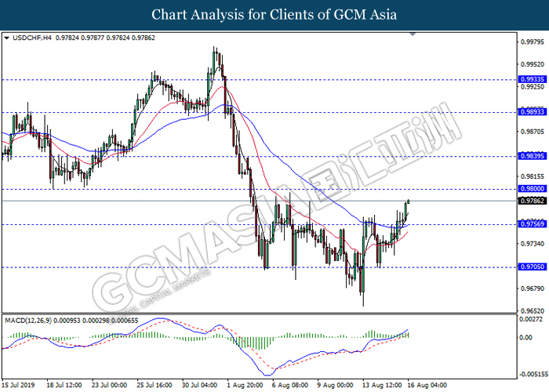Click the 0.96790 price scale value
Image resolution: width=549 pixels, height=392 pixels.
click(x=533, y=289)
